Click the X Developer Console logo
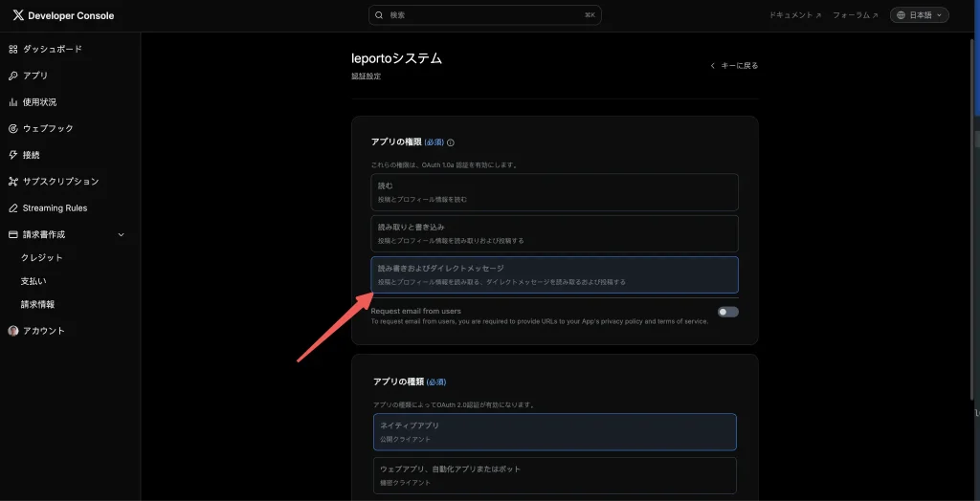The width and height of the screenshot is (980, 501). [18, 15]
